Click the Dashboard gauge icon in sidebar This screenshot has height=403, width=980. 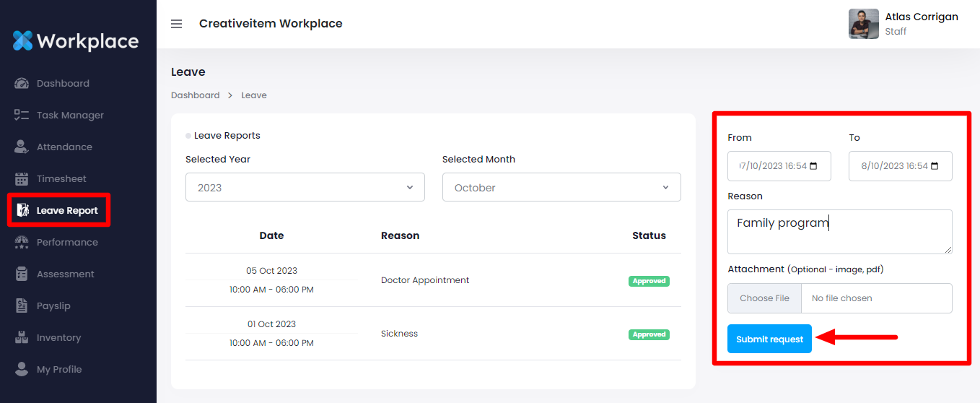coord(22,84)
